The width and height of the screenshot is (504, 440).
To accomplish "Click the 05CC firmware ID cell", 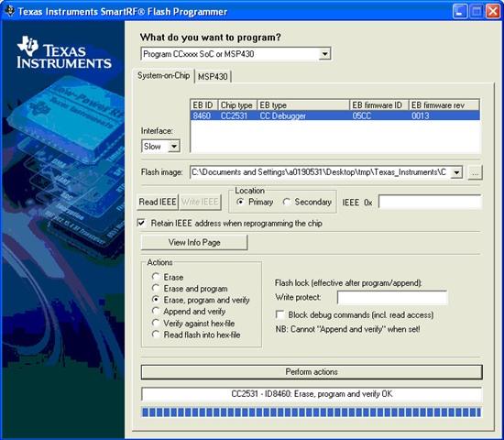I will 362,115.
